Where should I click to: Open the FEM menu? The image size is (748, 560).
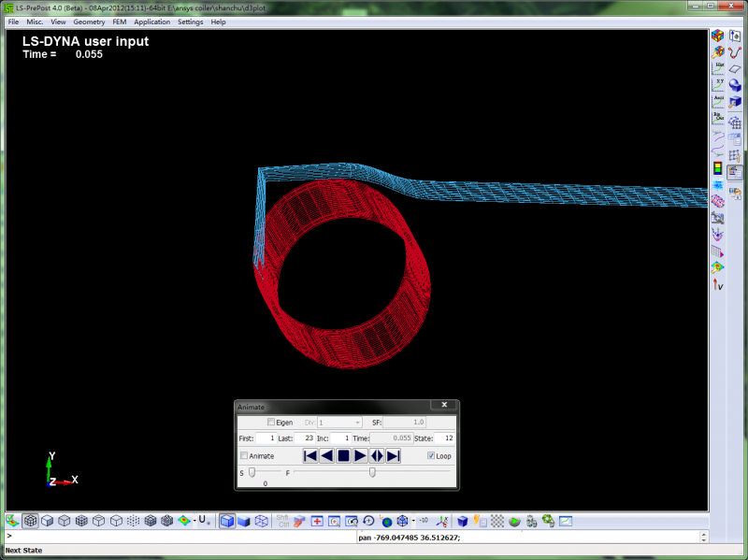click(x=119, y=22)
